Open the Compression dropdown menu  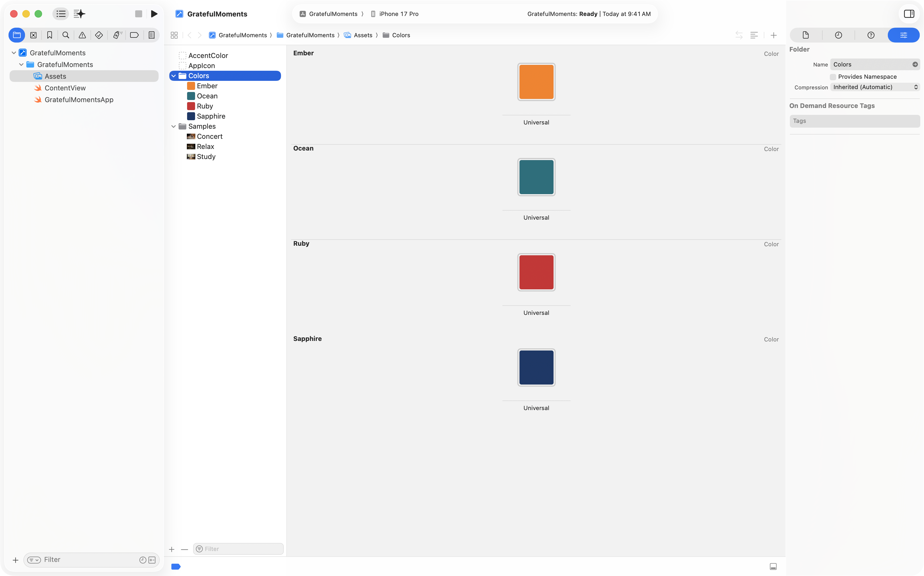(x=875, y=87)
